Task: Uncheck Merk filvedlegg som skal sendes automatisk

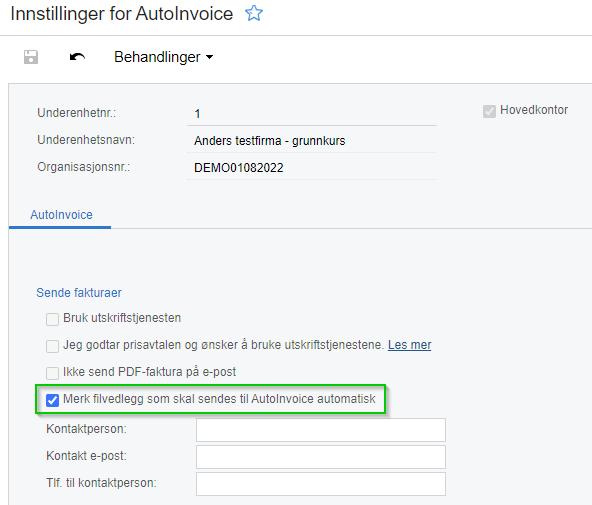Action: 52,400
